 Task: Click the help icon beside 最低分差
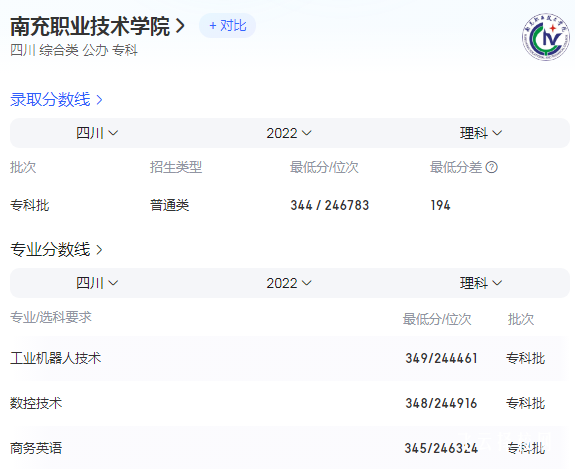click(x=491, y=168)
